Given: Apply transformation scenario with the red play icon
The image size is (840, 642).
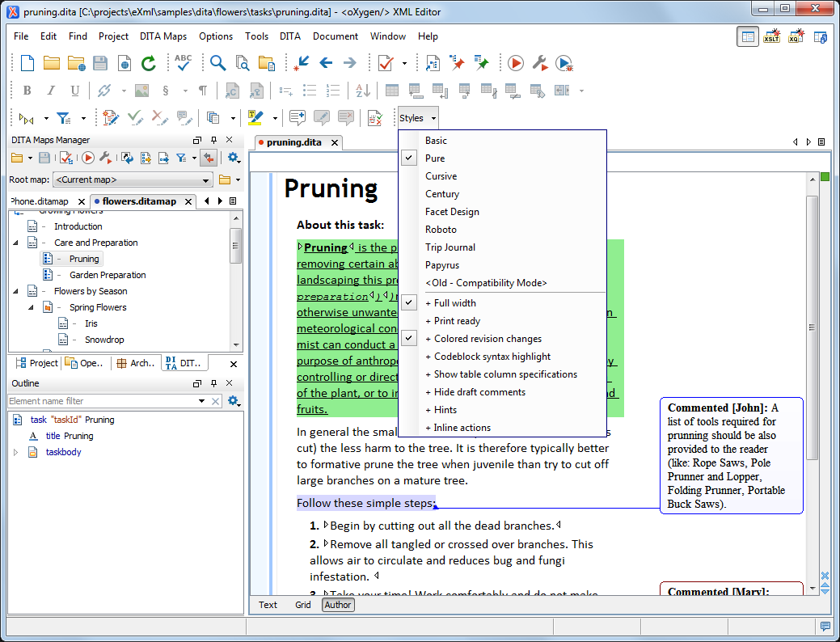Looking at the screenshot, I should click(515, 63).
